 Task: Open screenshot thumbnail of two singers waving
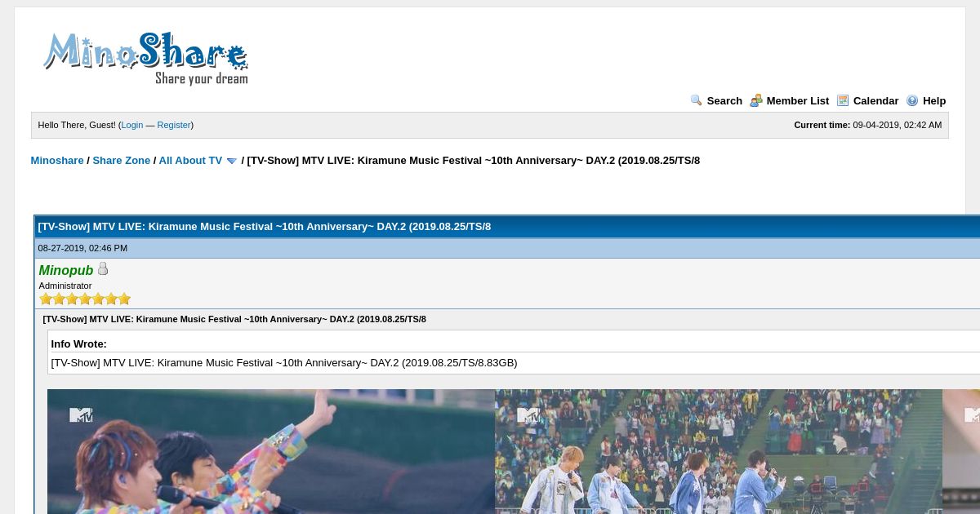271,451
